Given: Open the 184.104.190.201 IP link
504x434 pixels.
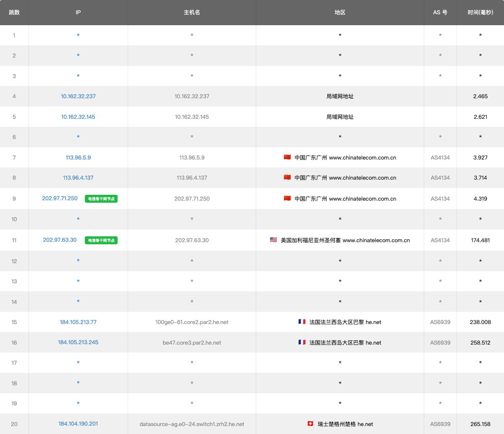Looking at the screenshot, I should [x=78, y=424].
